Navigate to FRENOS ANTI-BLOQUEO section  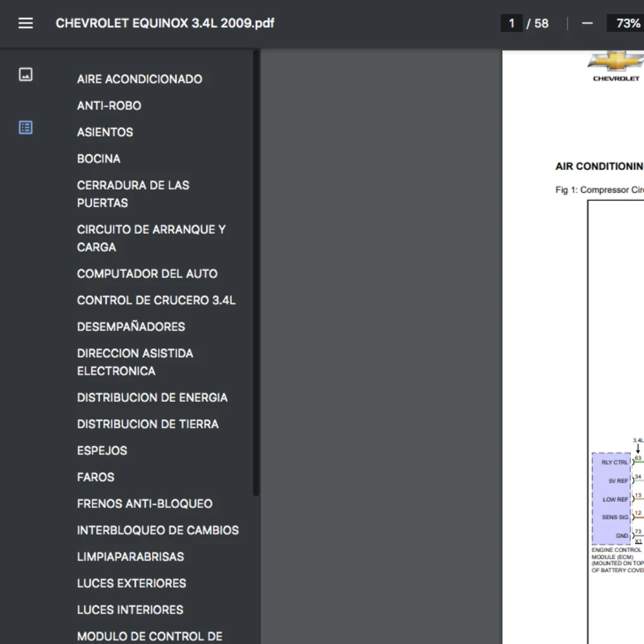click(144, 504)
